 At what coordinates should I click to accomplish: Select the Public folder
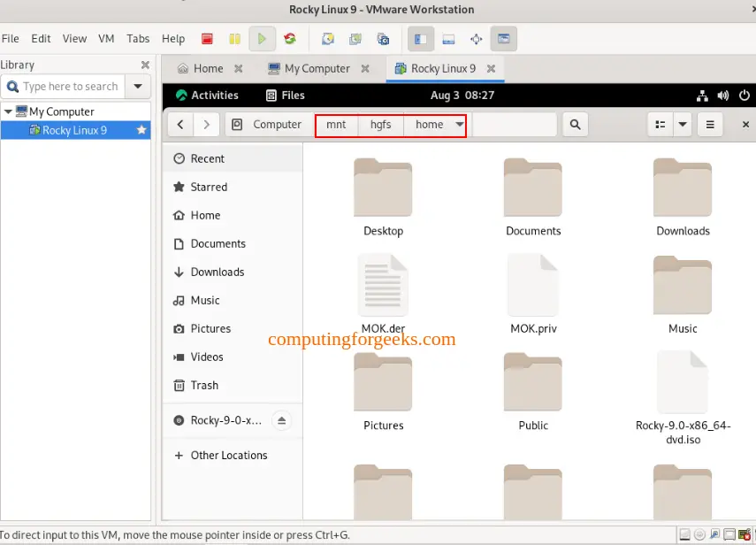pos(533,392)
